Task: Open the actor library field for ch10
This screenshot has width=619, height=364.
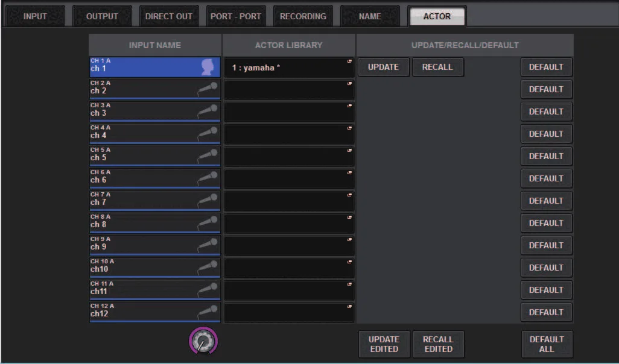Action: (x=289, y=268)
